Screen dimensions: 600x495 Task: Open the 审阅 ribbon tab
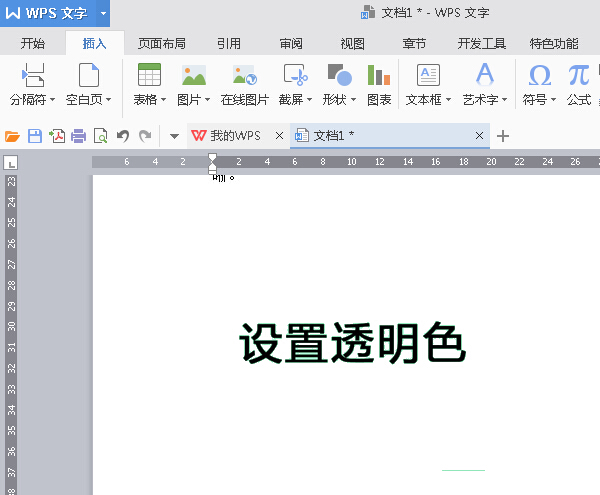pyautogui.click(x=291, y=43)
